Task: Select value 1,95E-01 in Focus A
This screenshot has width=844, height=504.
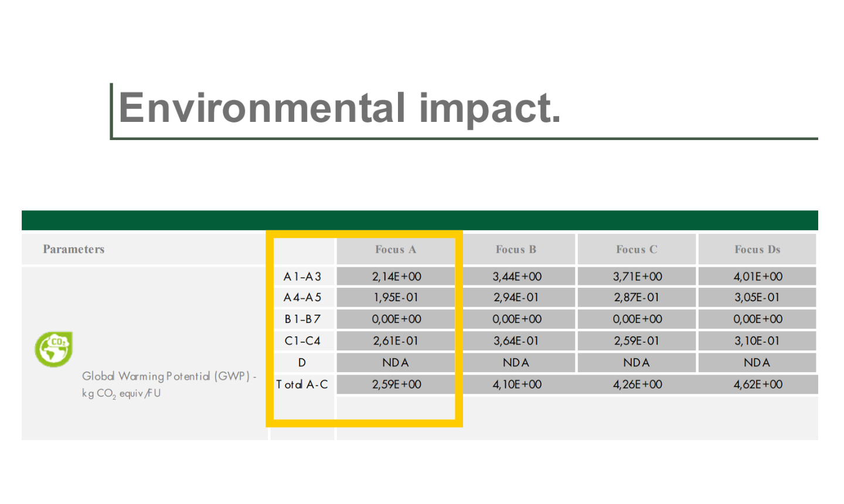Action: 396,298
